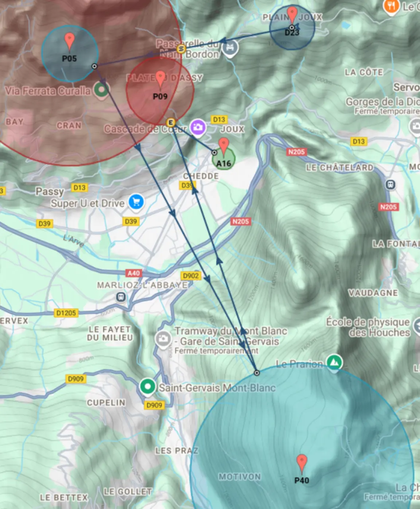The height and width of the screenshot is (509, 420).
Task: Click the train station icon at Marlioz-l'Abbaye
Action: [x=121, y=297]
